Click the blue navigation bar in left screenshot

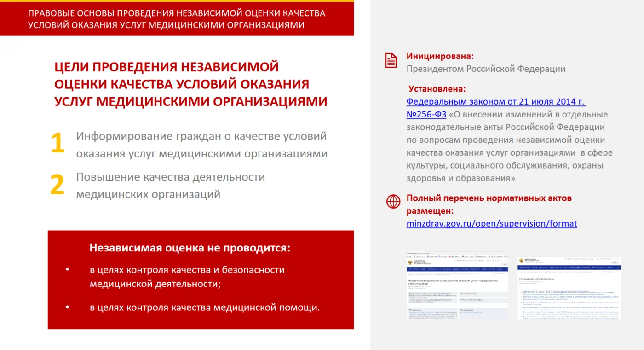click(x=457, y=269)
